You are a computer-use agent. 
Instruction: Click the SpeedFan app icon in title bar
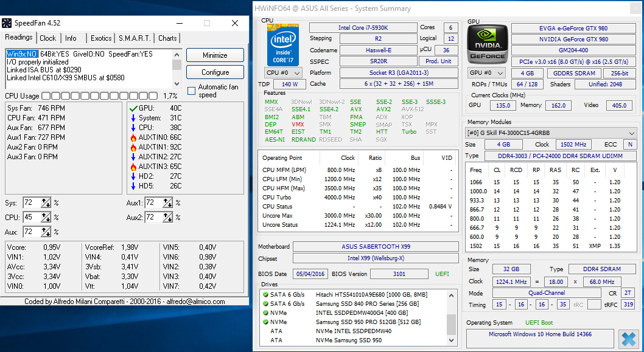pos(7,23)
